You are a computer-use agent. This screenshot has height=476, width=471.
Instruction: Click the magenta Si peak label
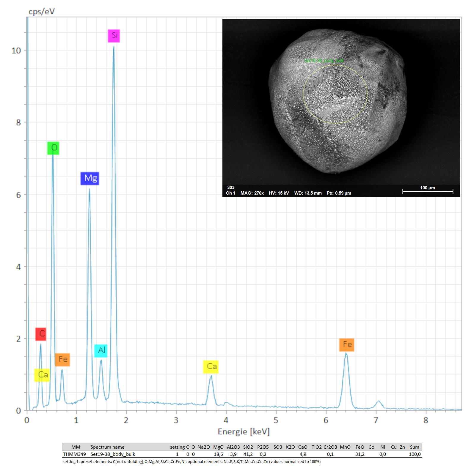[114, 36]
